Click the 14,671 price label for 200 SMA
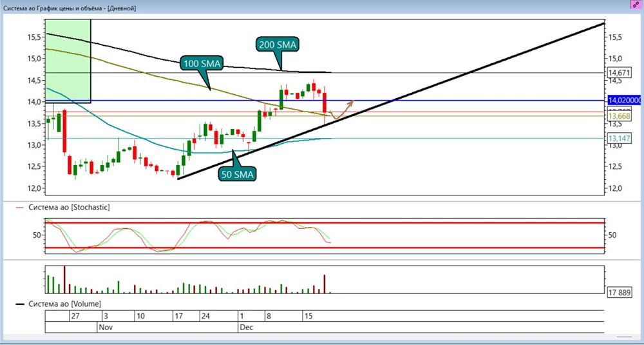644x345 pixels. pos(618,73)
